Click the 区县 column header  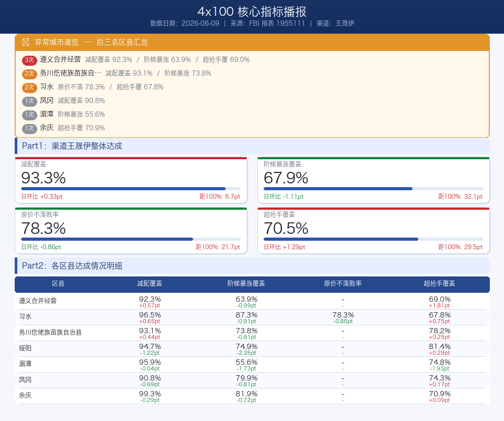point(58,284)
